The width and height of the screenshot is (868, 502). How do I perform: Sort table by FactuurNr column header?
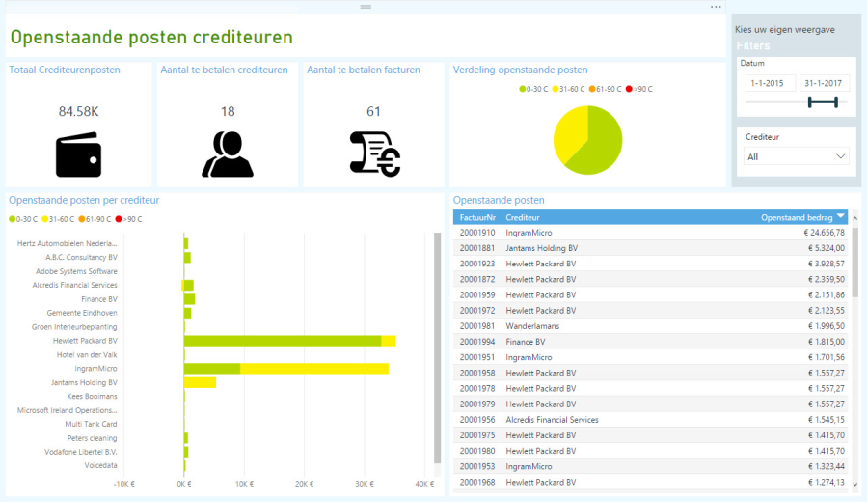point(477,217)
